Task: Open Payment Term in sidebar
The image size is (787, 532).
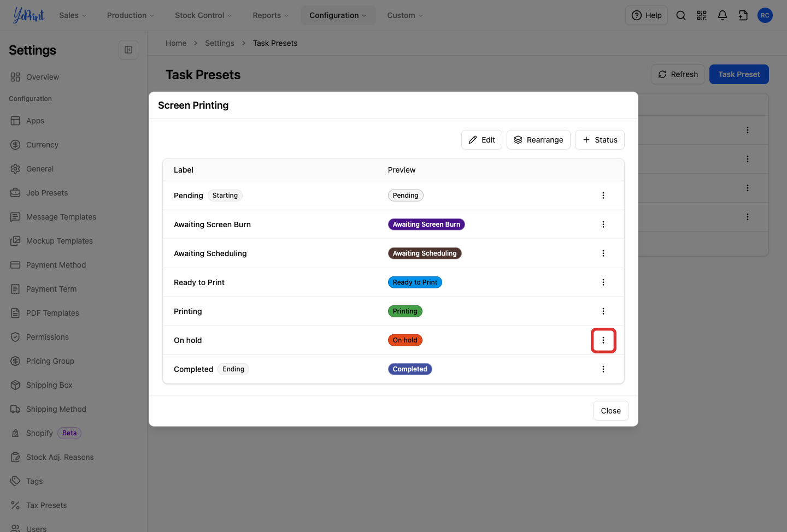Action: (51, 289)
